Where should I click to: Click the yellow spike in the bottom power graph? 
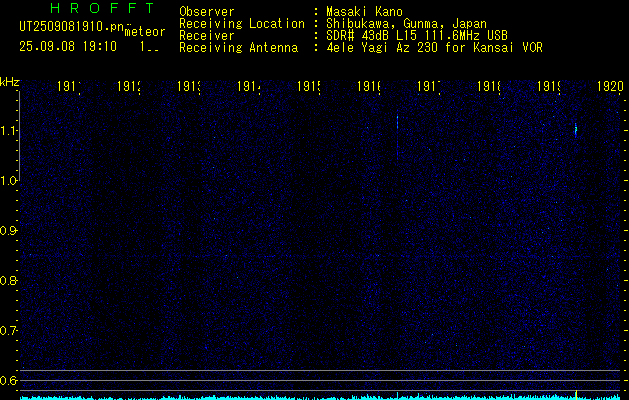[x=576, y=393]
